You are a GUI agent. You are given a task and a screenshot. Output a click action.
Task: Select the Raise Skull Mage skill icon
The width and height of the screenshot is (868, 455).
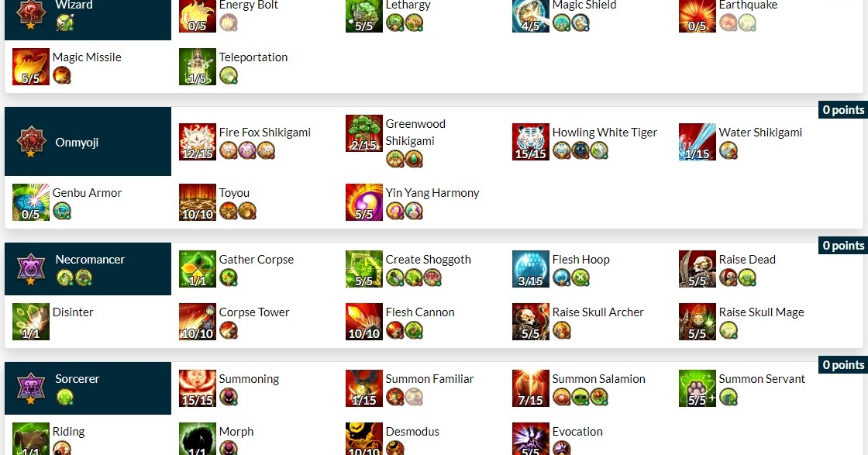(x=697, y=322)
